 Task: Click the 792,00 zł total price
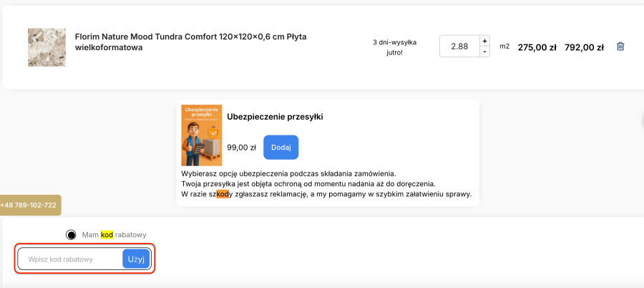(584, 47)
